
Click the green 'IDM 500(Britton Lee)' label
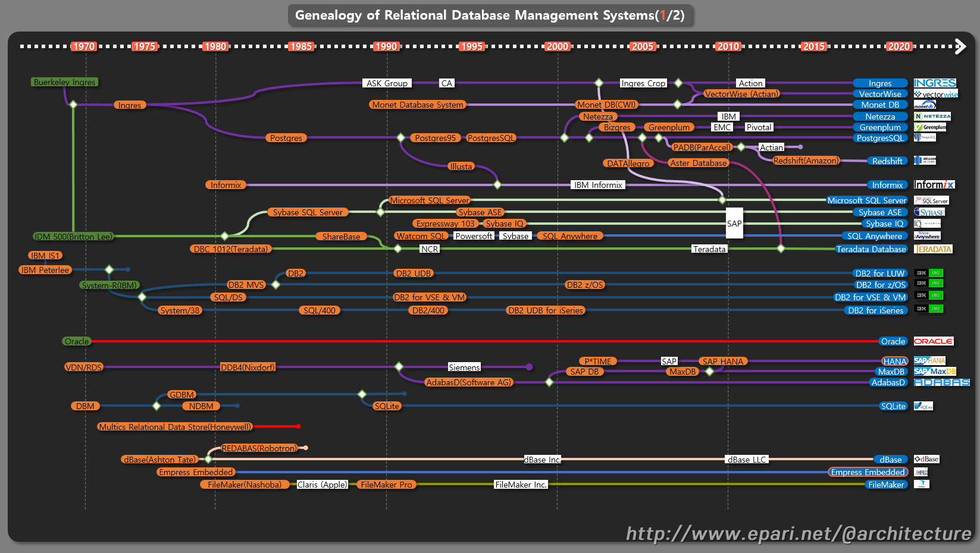tap(73, 237)
